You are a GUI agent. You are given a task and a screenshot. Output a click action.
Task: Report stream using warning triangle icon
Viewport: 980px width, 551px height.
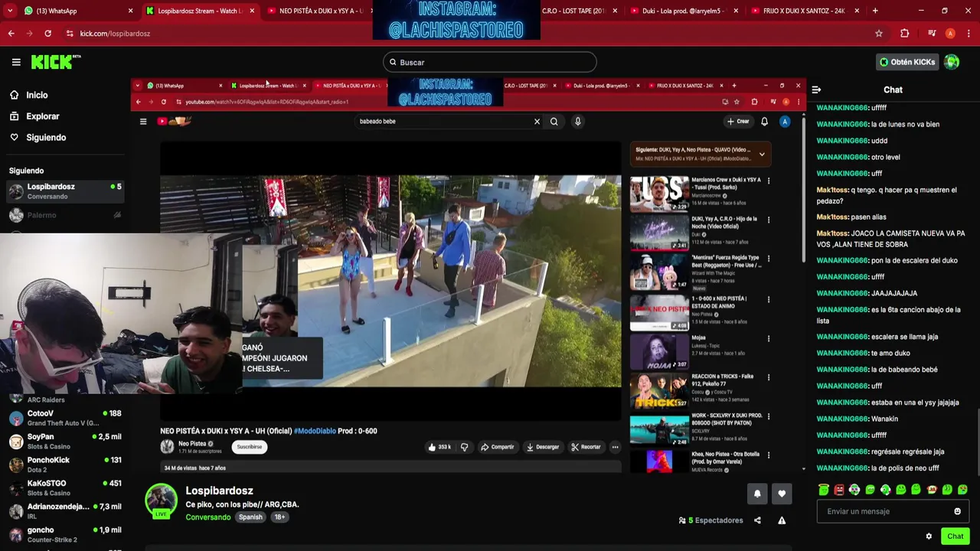click(782, 520)
